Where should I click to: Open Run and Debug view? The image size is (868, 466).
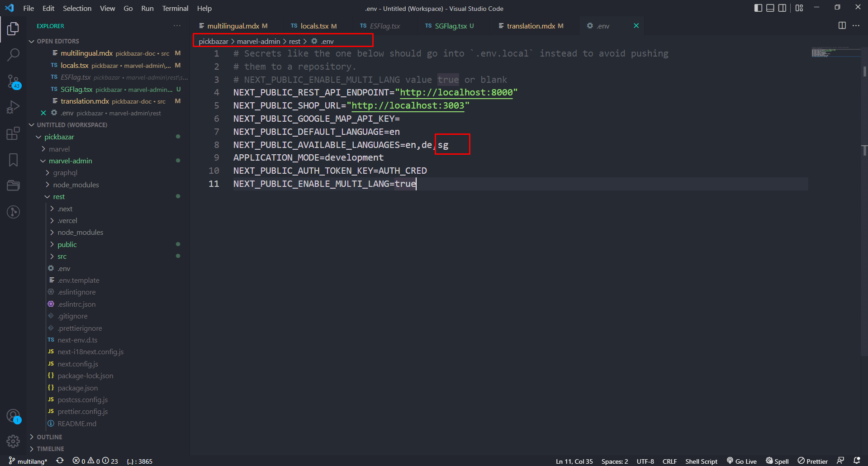point(13,107)
